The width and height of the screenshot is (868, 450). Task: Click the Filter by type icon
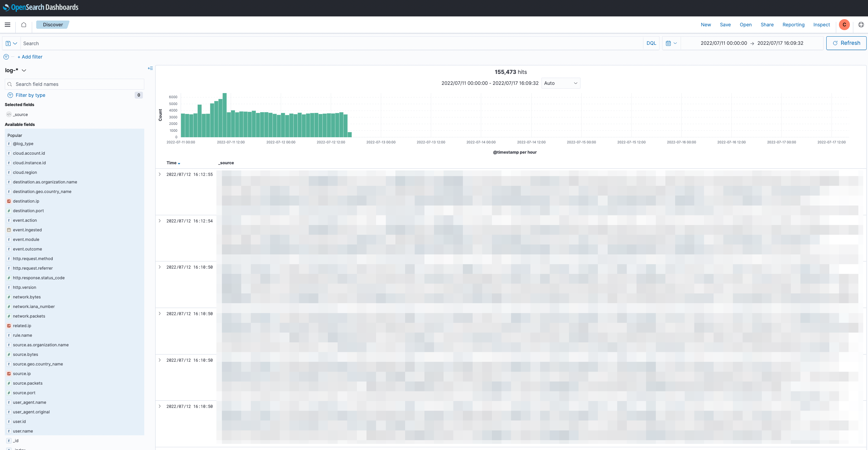[x=10, y=95]
